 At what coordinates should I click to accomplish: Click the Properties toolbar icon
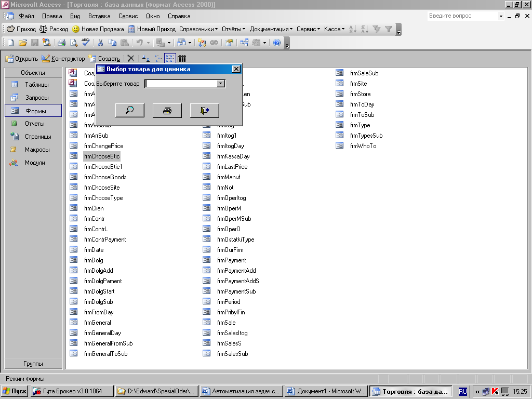pos(229,43)
